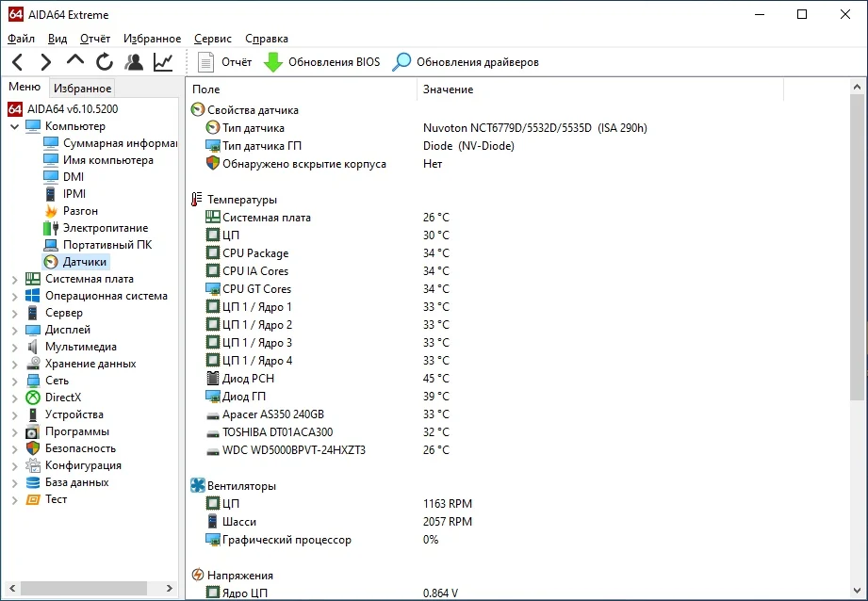The width and height of the screenshot is (868, 601).
Task: Click the Портативный ПК laptop icon
Action: tap(51, 245)
